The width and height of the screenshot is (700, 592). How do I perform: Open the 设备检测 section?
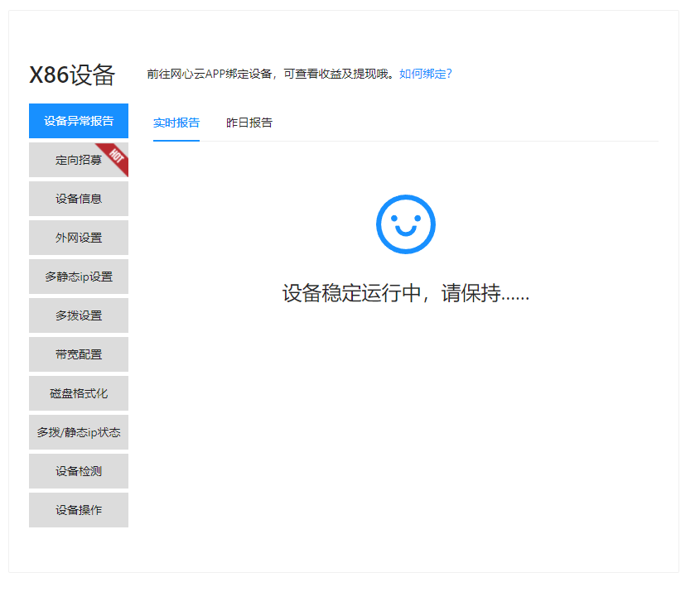(x=79, y=471)
